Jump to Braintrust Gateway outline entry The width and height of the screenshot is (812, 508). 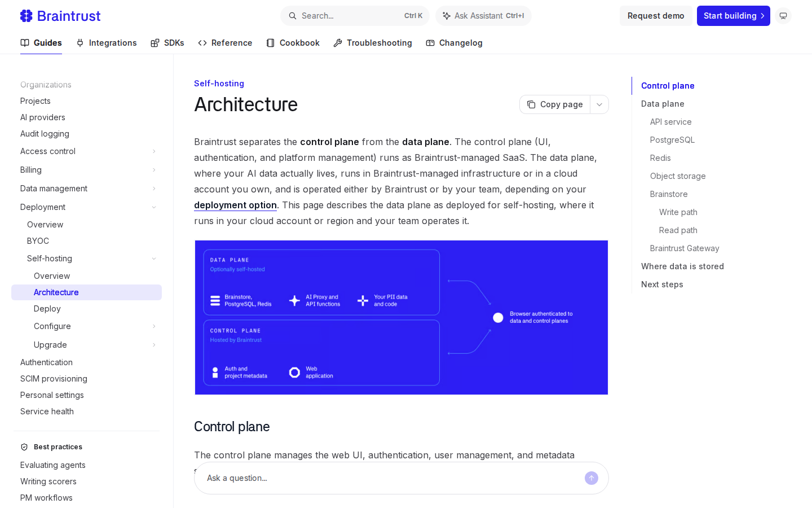(685, 248)
